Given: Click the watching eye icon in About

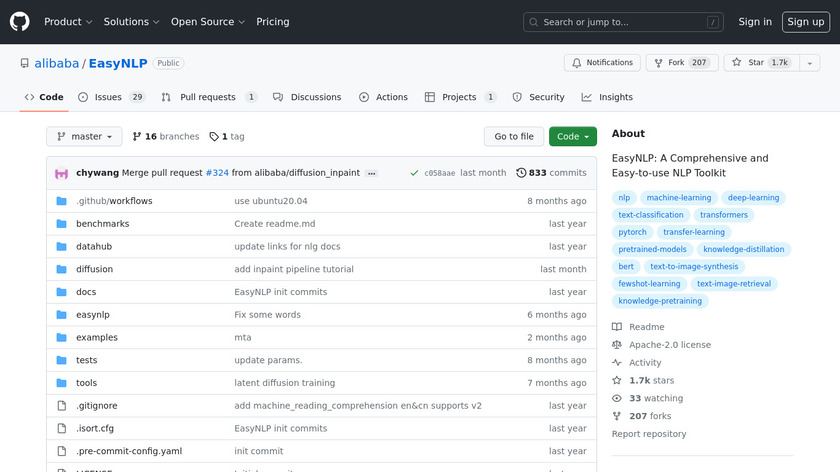Looking at the screenshot, I should point(617,398).
